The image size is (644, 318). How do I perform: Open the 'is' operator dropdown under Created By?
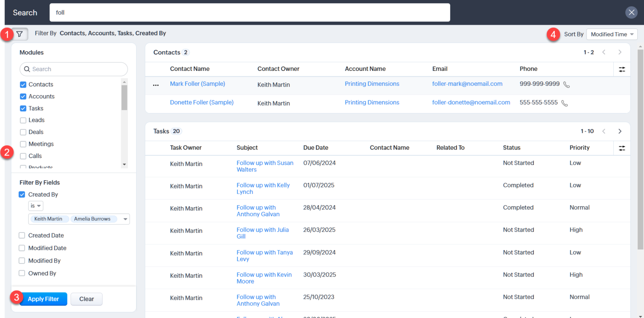(36, 206)
